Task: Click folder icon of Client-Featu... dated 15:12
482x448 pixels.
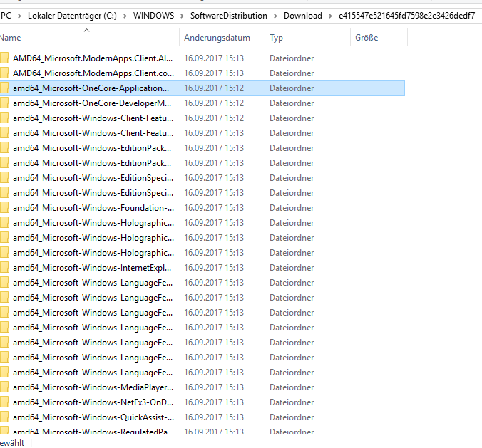Action: [4, 118]
